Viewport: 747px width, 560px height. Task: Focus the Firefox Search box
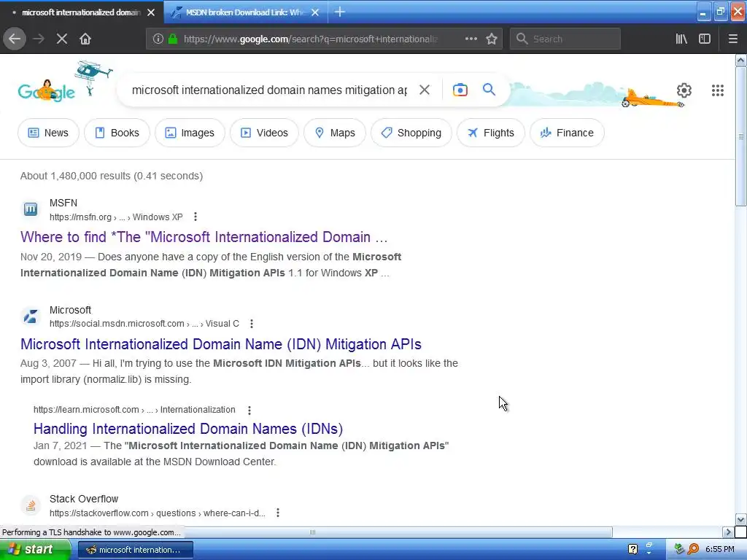coord(565,39)
